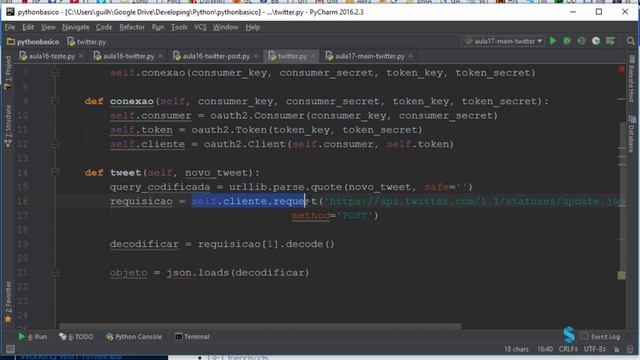Open the Database side panel
The height and width of the screenshot is (360, 640).
point(631,134)
